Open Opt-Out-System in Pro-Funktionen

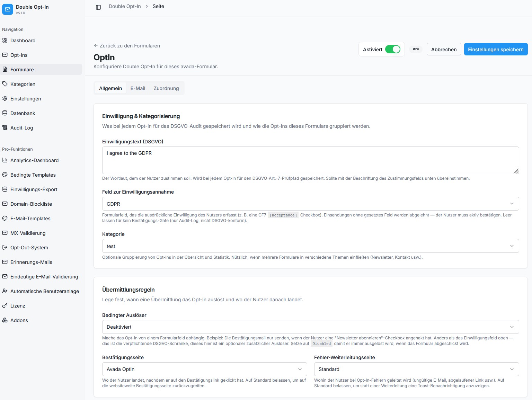pyautogui.click(x=42, y=247)
